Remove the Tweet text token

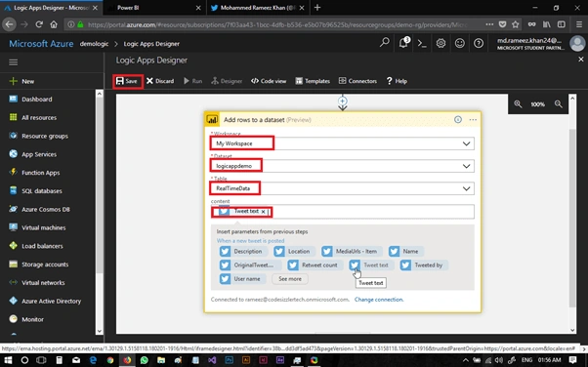tap(264, 212)
